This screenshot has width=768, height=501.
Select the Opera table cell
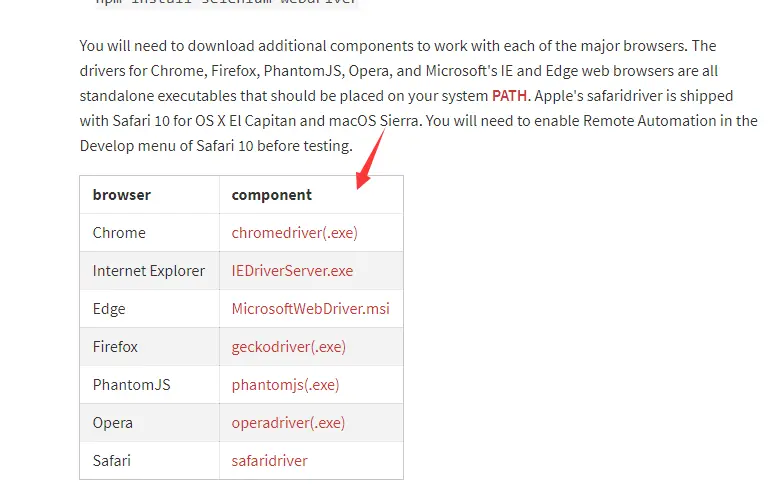(149, 423)
